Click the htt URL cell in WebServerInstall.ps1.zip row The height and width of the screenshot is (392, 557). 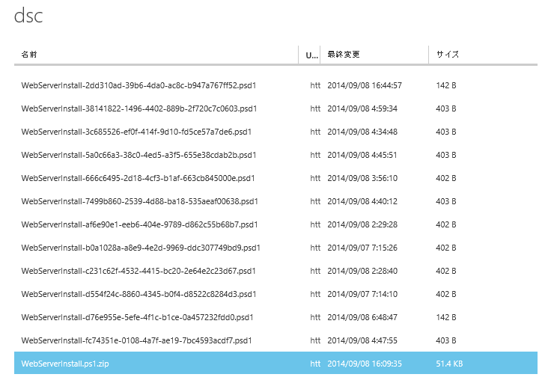pyautogui.click(x=315, y=364)
